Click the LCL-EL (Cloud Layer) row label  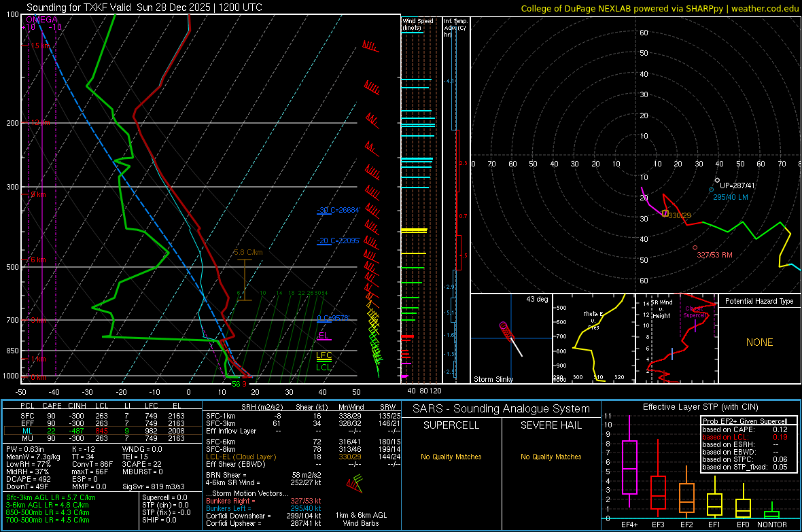pos(241,457)
